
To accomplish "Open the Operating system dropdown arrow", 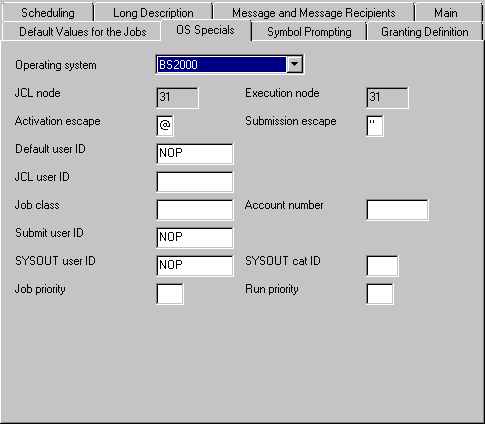I will click(x=295, y=64).
